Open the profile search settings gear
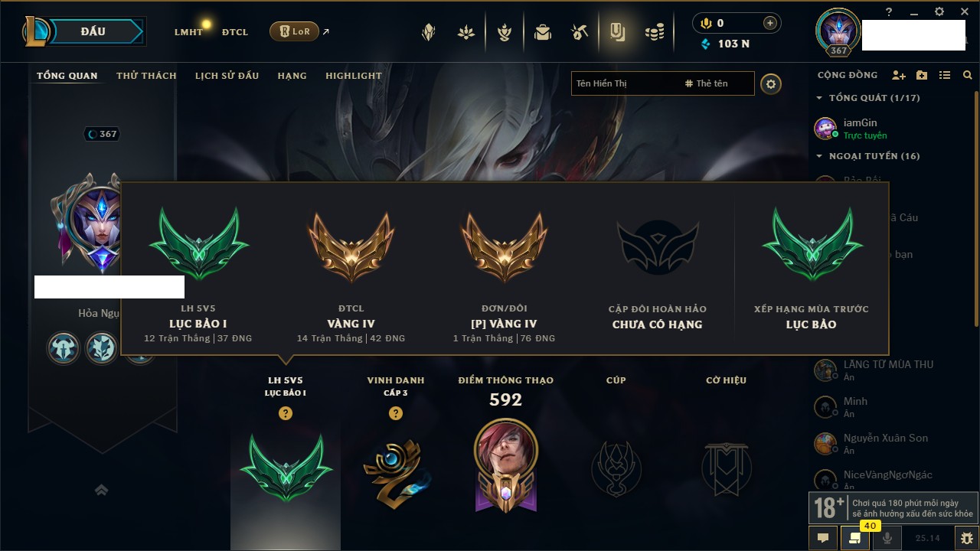This screenshot has width=980, height=551. point(771,83)
